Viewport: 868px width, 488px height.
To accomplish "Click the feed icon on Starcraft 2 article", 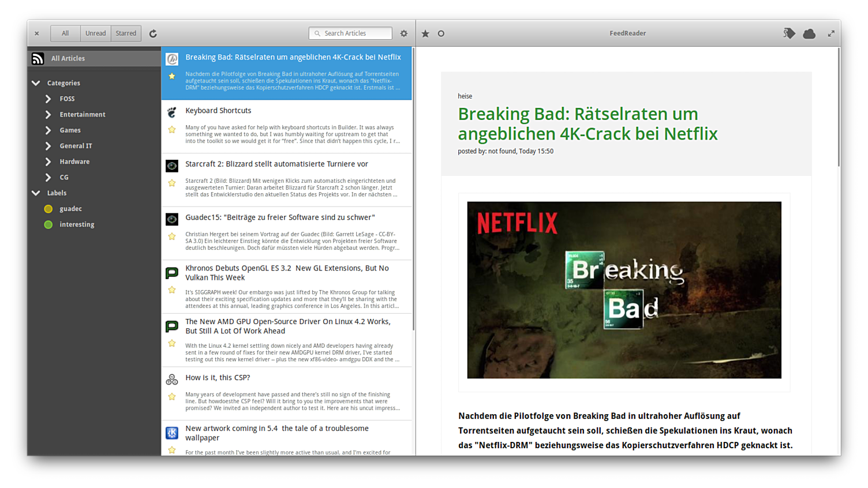I will point(172,166).
